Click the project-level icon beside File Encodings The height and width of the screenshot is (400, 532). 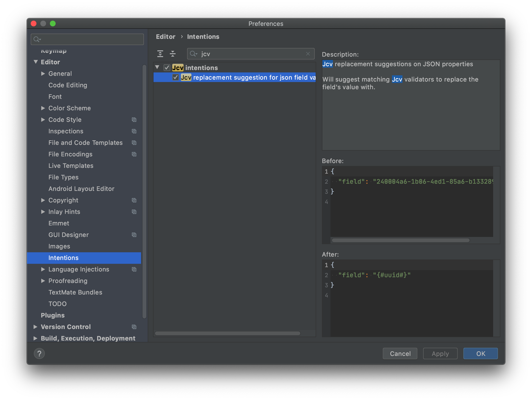[x=134, y=154]
